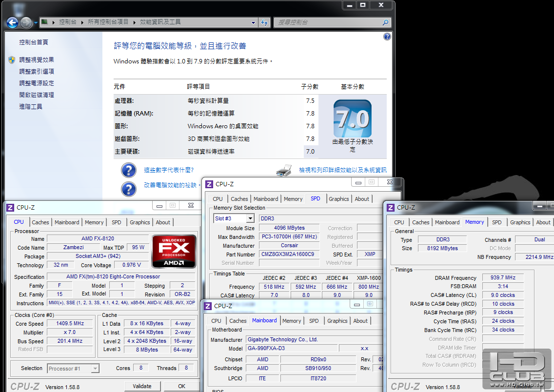Open the 檢視和列印詳細效能以及系統資訊 link
The image size is (554, 392).
coord(343,170)
